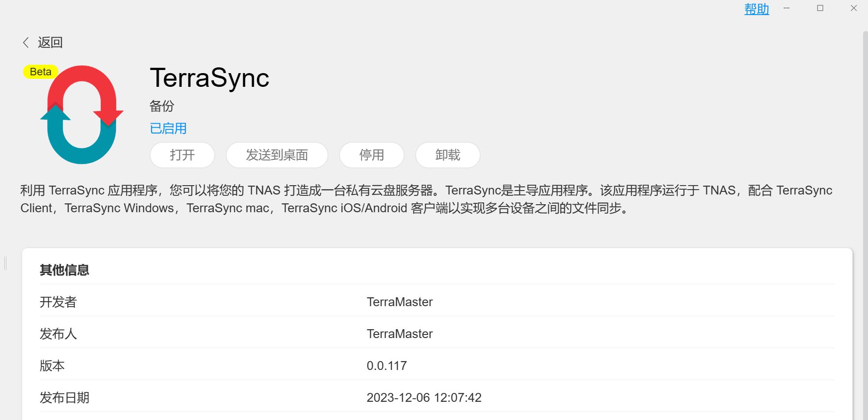Click the back chevron arrow icon
868x420 pixels.
tap(26, 43)
